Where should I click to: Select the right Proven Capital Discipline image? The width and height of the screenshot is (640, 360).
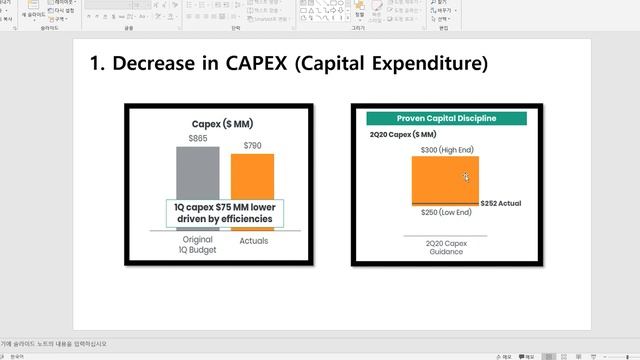click(x=447, y=184)
